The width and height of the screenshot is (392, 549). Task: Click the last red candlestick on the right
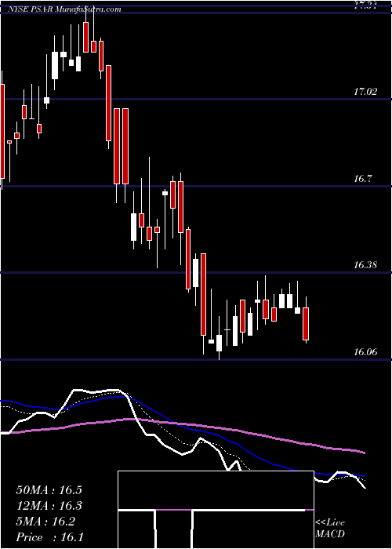306,324
